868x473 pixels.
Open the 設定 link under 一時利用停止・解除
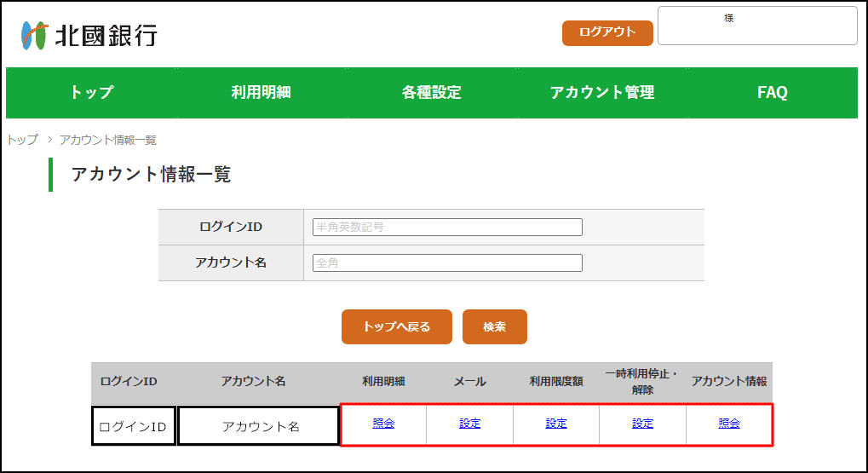(643, 424)
